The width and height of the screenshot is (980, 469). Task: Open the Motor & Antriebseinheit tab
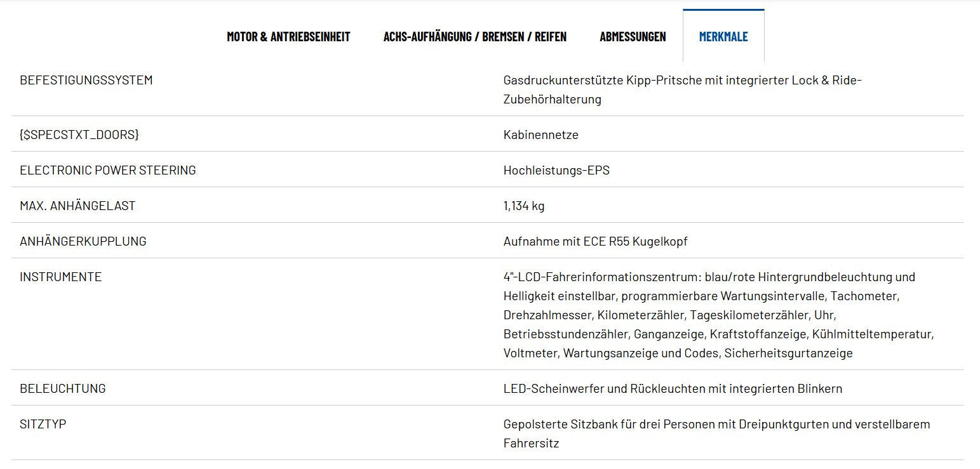(x=288, y=36)
